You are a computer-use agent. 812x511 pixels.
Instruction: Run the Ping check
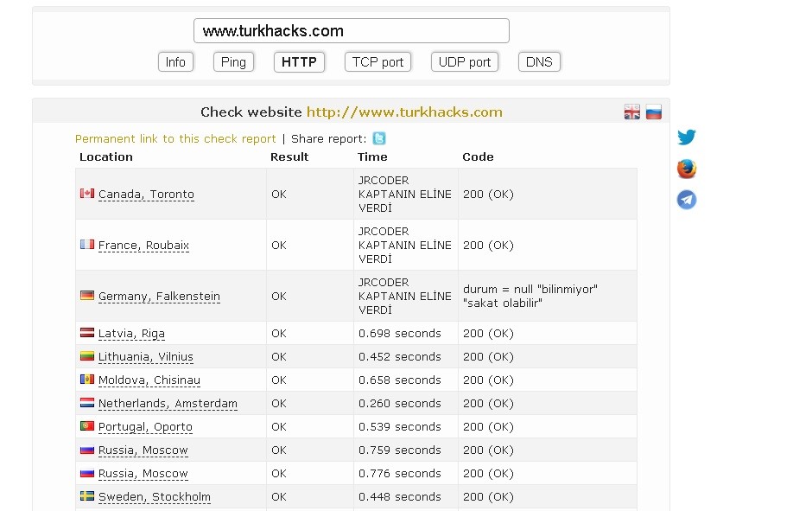[233, 62]
